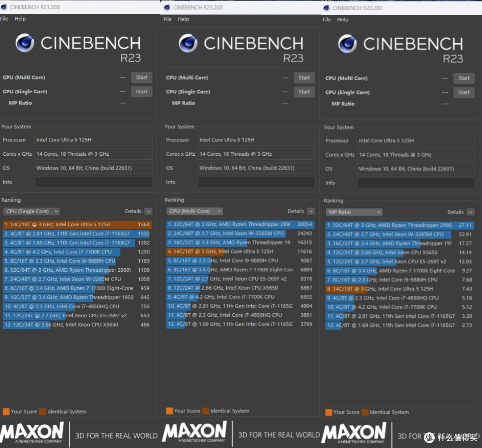Select i9-9880H row scoring 1183
This screenshot has width=482, height=448.
click(x=77, y=261)
